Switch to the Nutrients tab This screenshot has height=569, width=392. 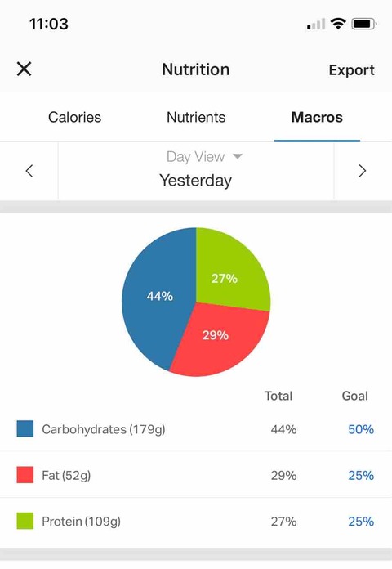coord(196,117)
